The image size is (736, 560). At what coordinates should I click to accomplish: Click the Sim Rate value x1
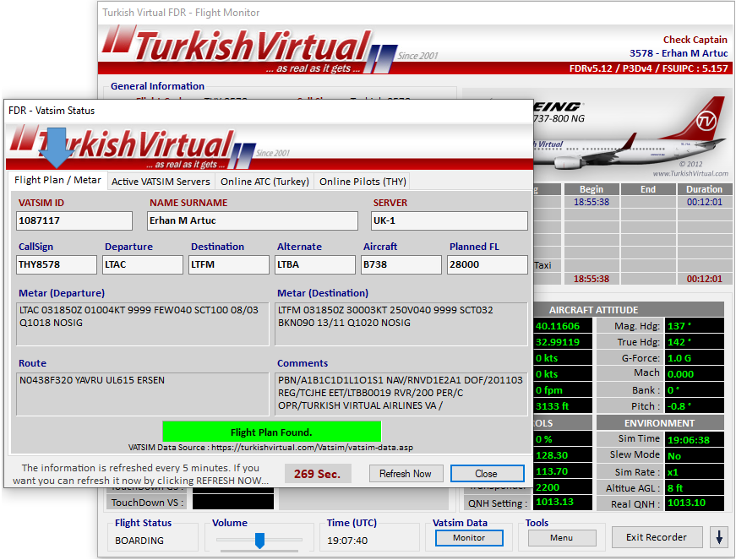point(695,472)
